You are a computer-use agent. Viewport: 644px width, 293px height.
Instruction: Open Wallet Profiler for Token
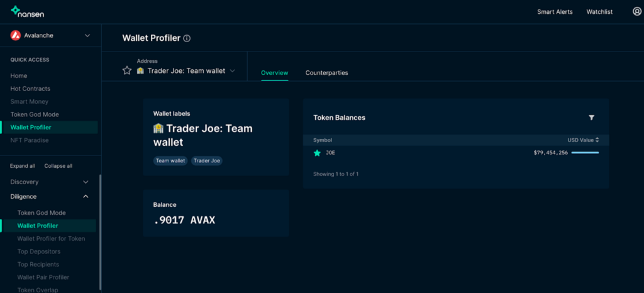[52, 239]
